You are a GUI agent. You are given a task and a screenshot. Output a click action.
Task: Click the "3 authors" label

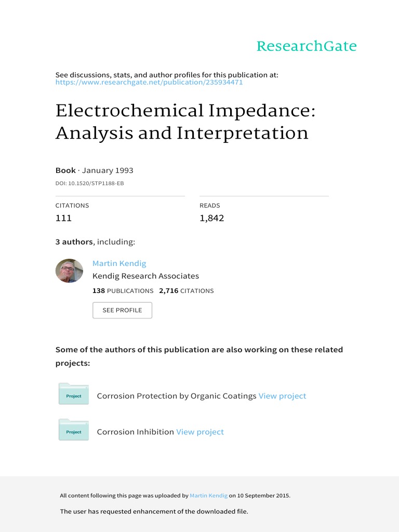(74, 242)
